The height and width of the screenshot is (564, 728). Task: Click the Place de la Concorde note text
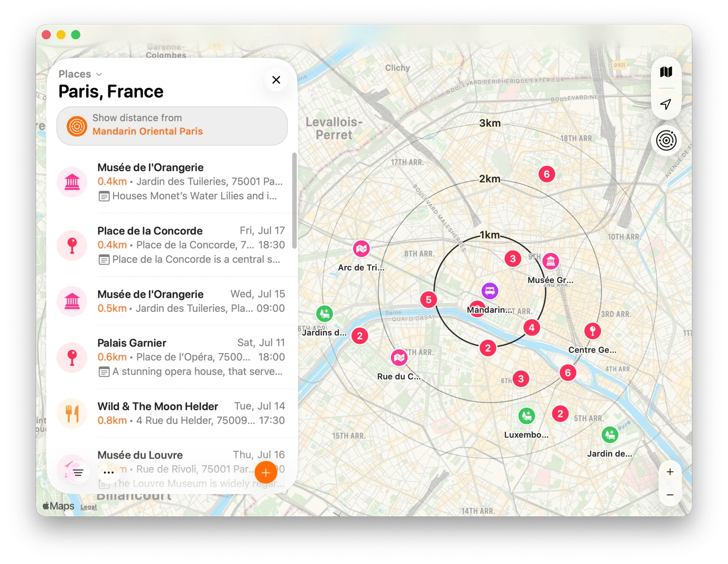(196, 260)
